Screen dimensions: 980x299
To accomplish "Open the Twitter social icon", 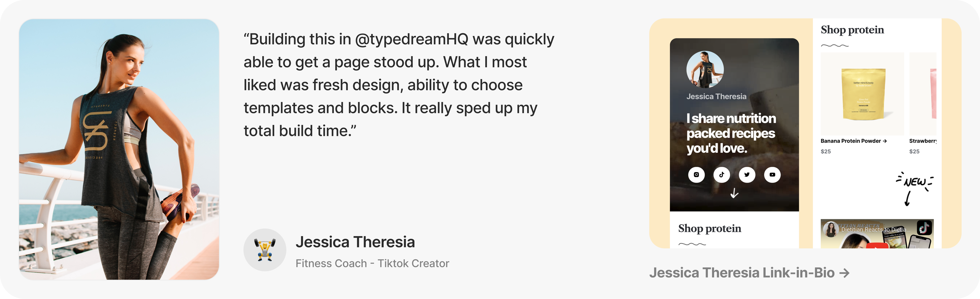I will click(747, 175).
